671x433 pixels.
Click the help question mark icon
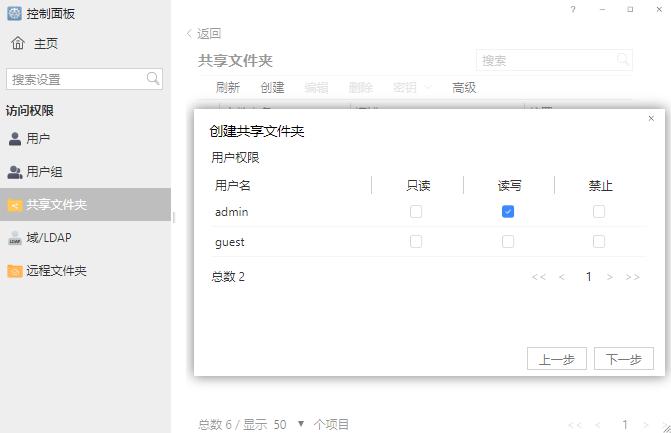pyautogui.click(x=573, y=10)
